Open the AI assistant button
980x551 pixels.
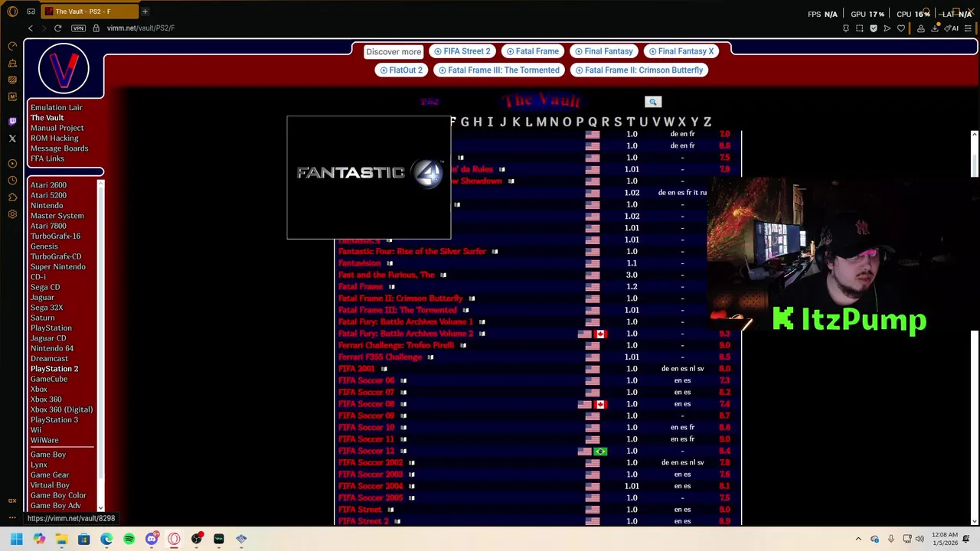(x=952, y=28)
